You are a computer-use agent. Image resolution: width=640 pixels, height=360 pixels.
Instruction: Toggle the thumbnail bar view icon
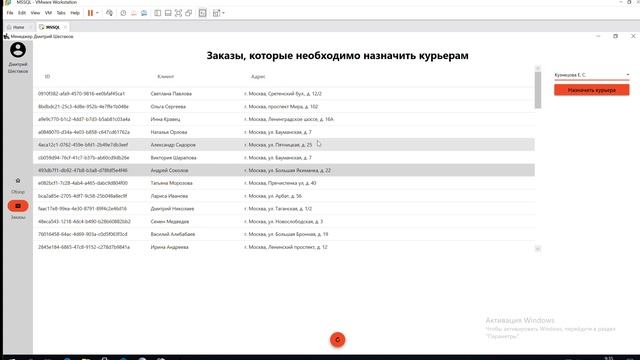pyautogui.click(x=168, y=13)
